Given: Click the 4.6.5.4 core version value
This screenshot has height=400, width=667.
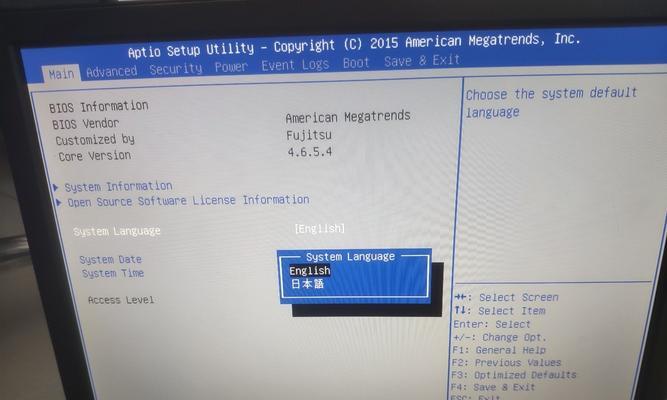Looking at the screenshot, I should 310,152.
